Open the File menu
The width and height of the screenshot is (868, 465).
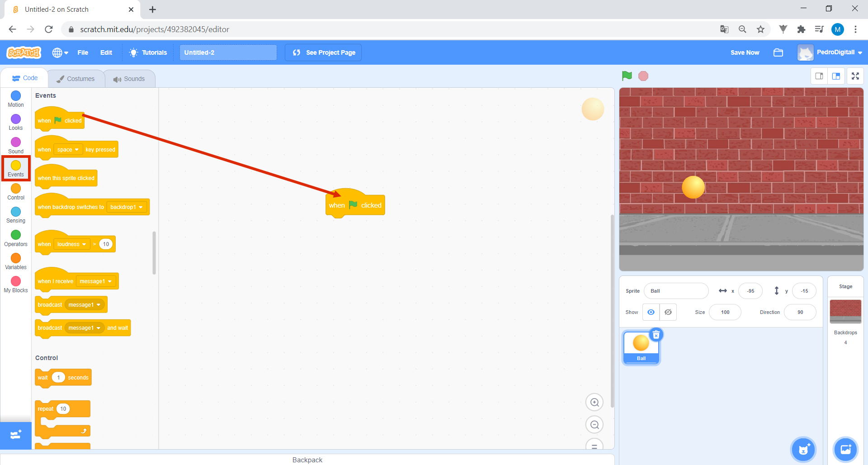[83, 52]
